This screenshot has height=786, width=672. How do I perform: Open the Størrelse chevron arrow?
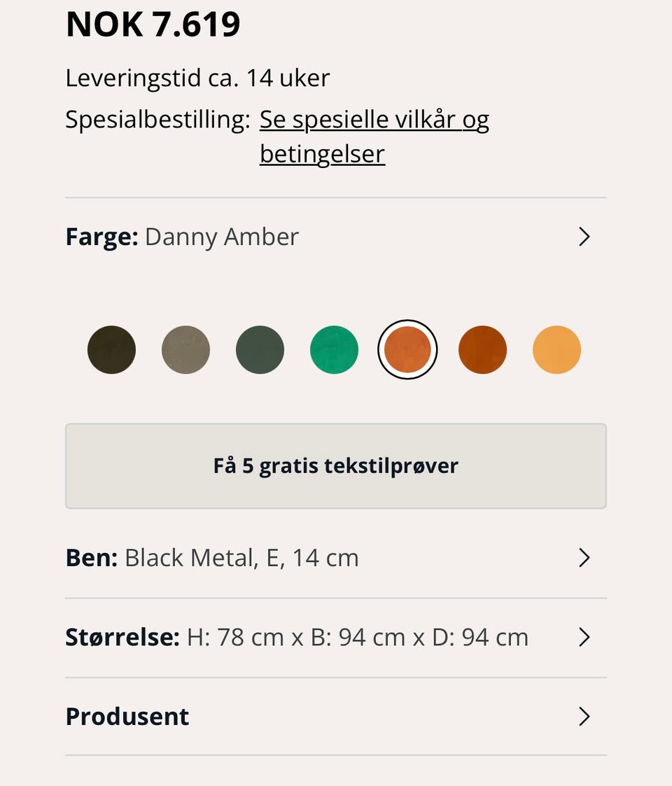coord(584,637)
